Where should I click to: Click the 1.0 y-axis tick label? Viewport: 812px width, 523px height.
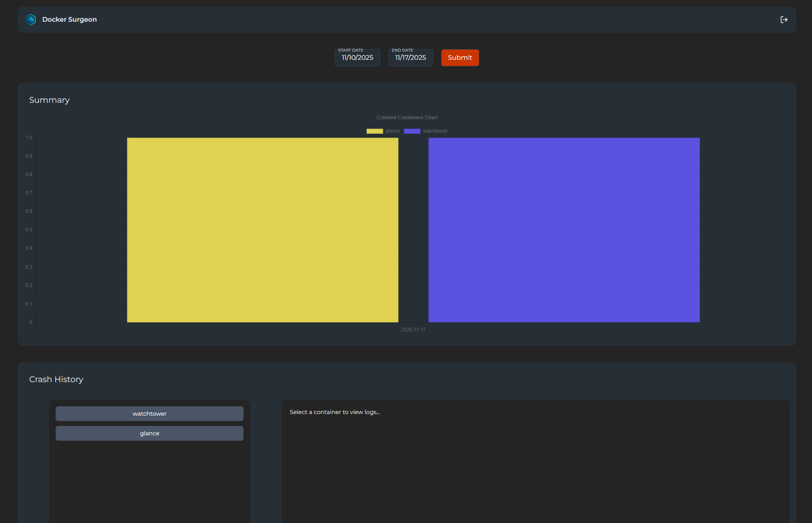tap(29, 138)
